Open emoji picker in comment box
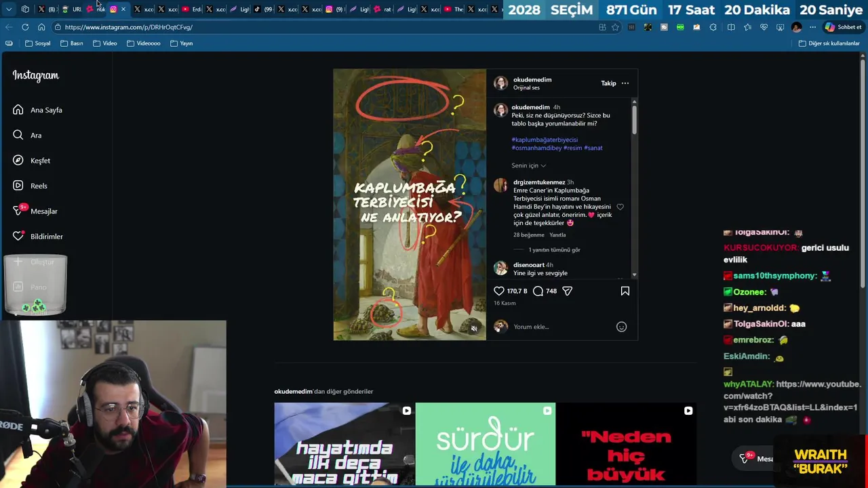The width and height of the screenshot is (868, 488). click(621, 327)
